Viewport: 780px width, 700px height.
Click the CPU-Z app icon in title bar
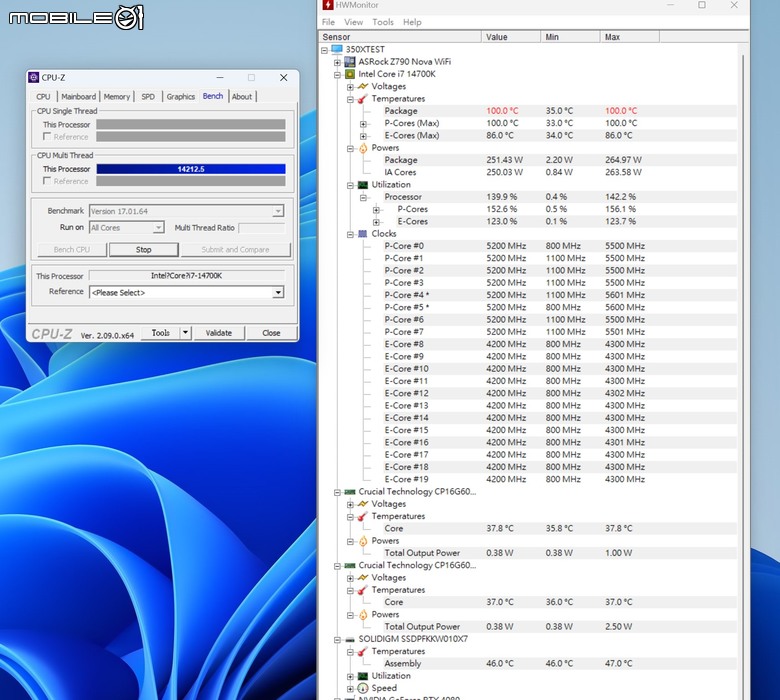(x=34, y=77)
